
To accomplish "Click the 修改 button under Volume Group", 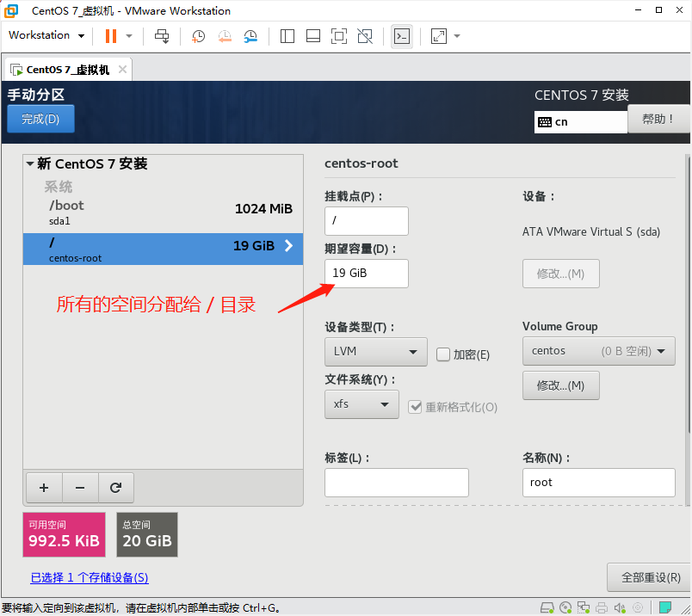I will (x=560, y=385).
